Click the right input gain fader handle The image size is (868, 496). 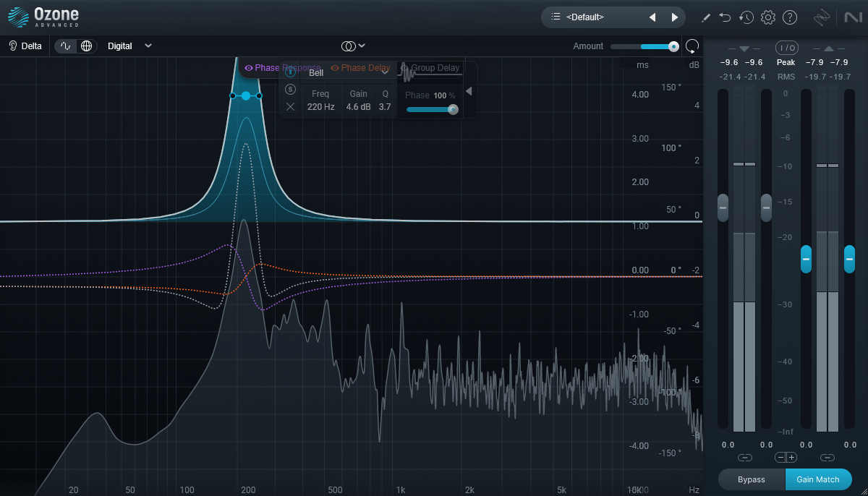[766, 208]
